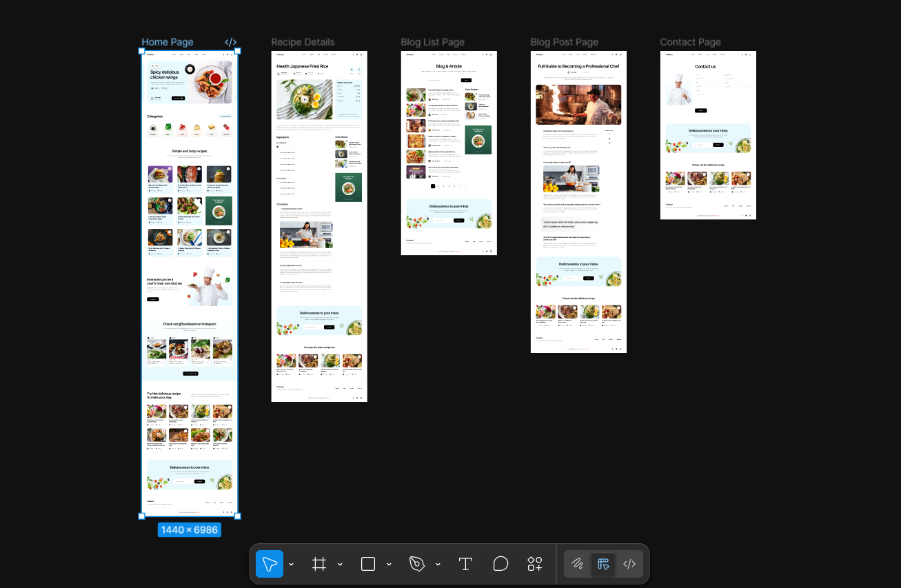
Task: Switch to Design mode
Action: pos(603,564)
